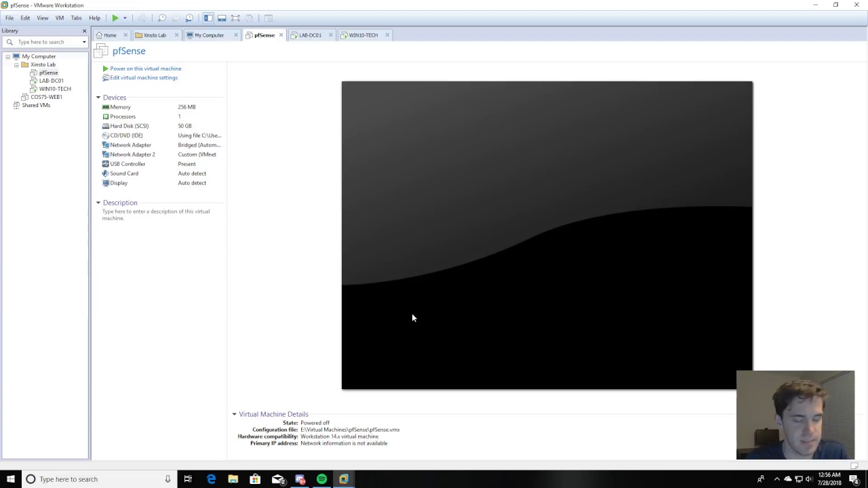Viewport: 868px width, 488px height.
Task: Click the configuration file path text
Action: pyautogui.click(x=350, y=430)
